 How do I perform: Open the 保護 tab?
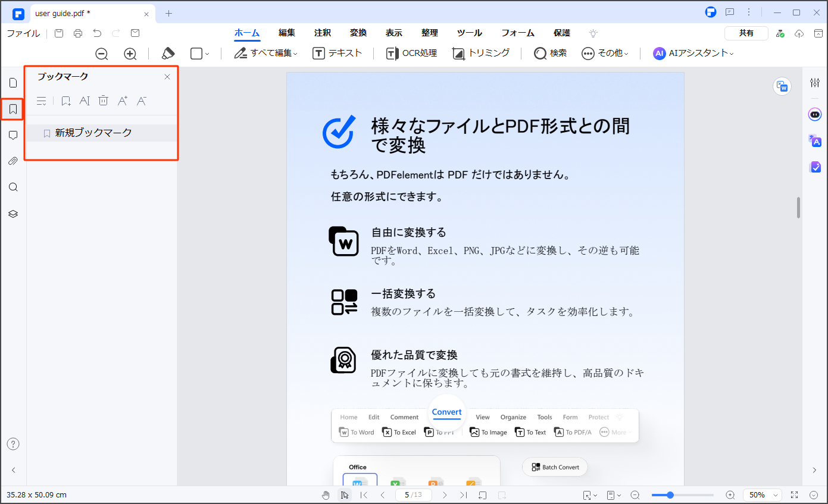click(x=562, y=33)
